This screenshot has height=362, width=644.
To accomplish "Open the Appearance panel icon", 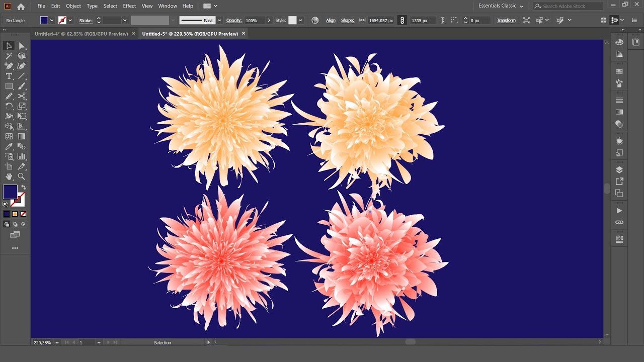I will [619, 141].
